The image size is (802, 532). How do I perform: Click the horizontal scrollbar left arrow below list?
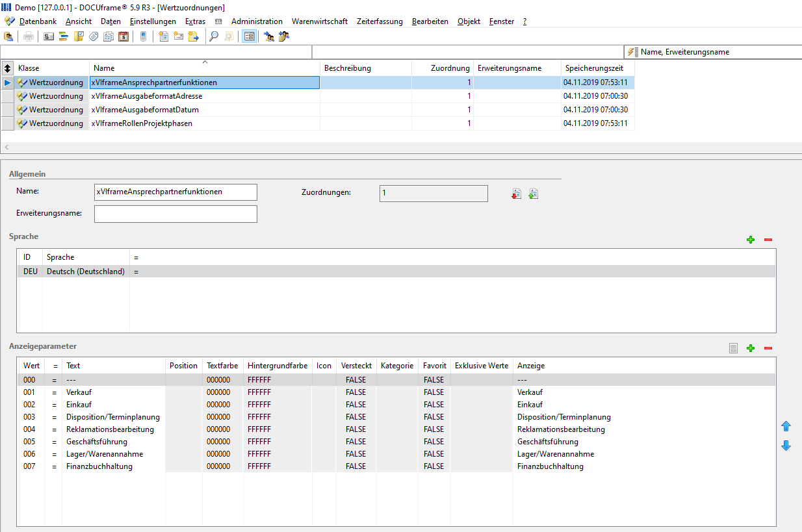tap(6, 147)
